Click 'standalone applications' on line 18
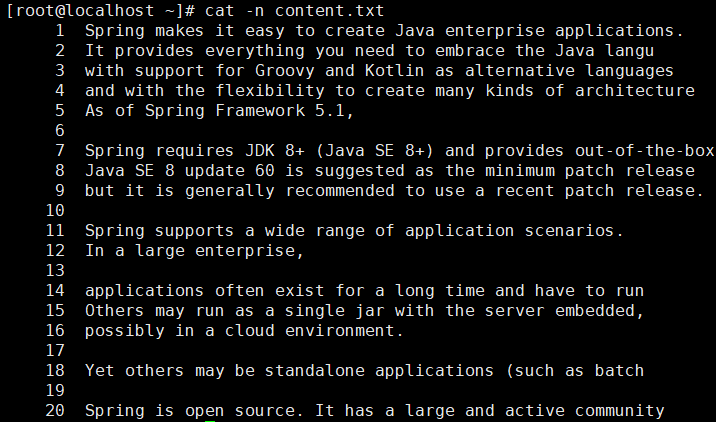Screen dimensions: 716x422 click(x=379, y=371)
